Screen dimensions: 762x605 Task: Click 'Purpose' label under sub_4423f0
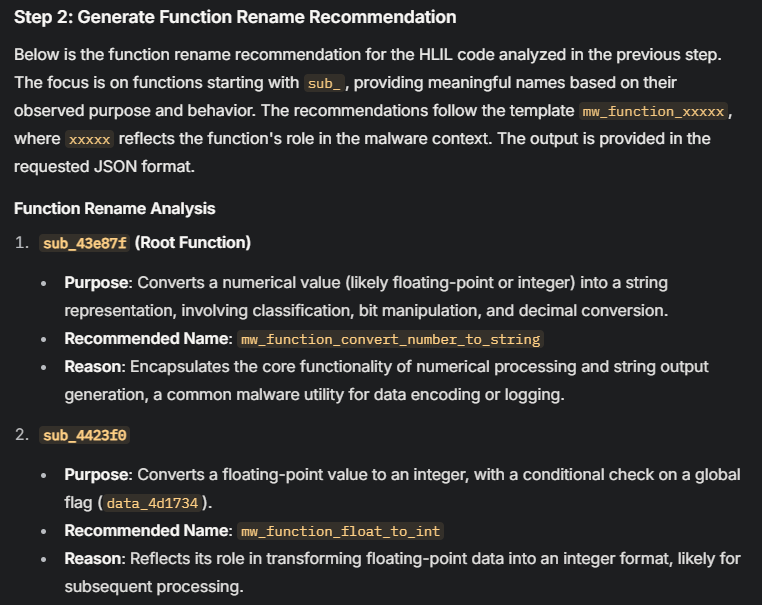[x=97, y=474]
